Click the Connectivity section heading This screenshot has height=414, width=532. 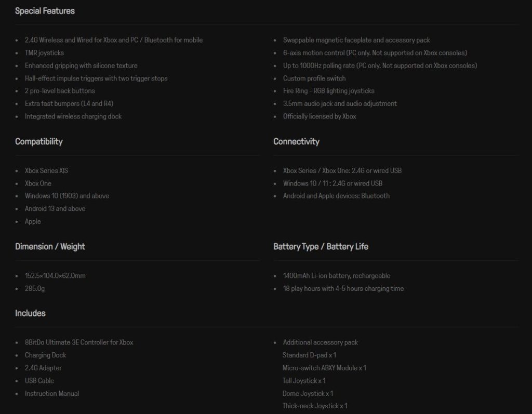[296, 142]
